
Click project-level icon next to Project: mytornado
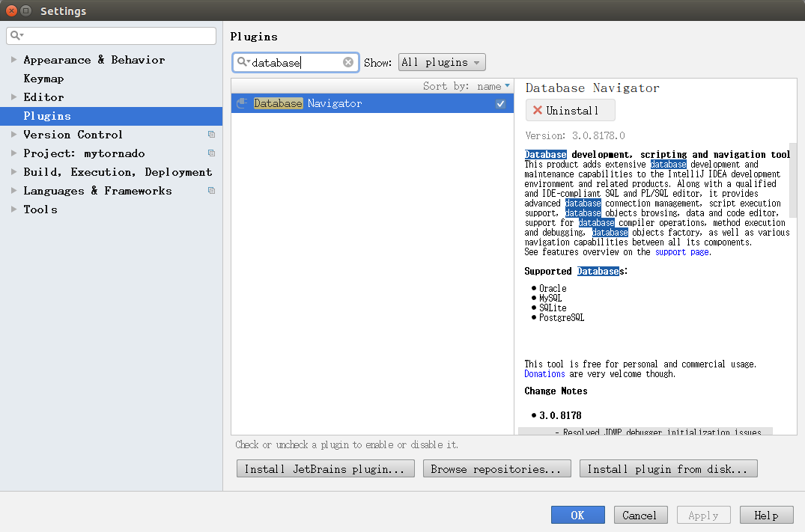point(211,153)
